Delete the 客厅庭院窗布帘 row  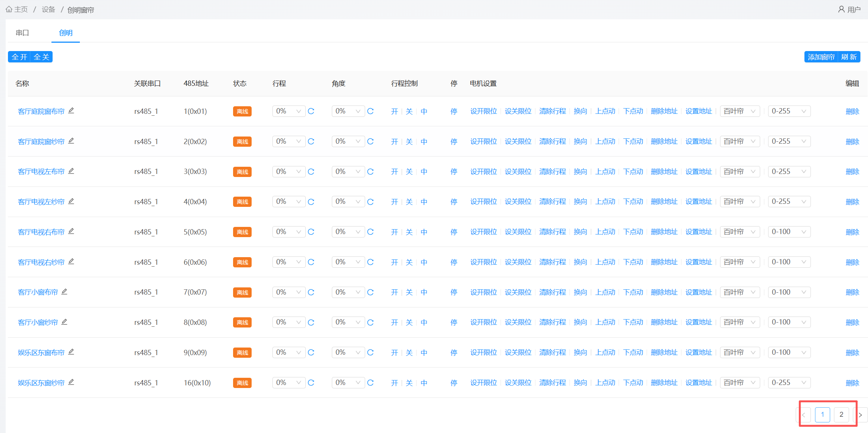click(852, 111)
